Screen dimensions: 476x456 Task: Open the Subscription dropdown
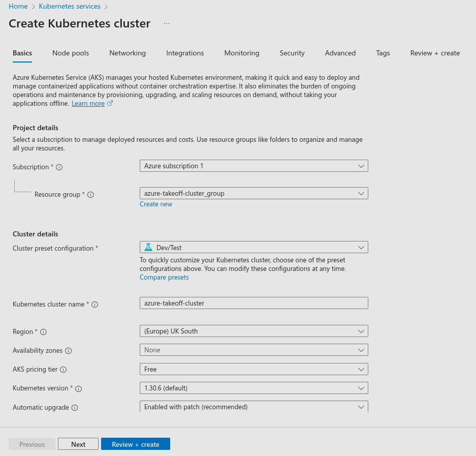tap(254, 165)
